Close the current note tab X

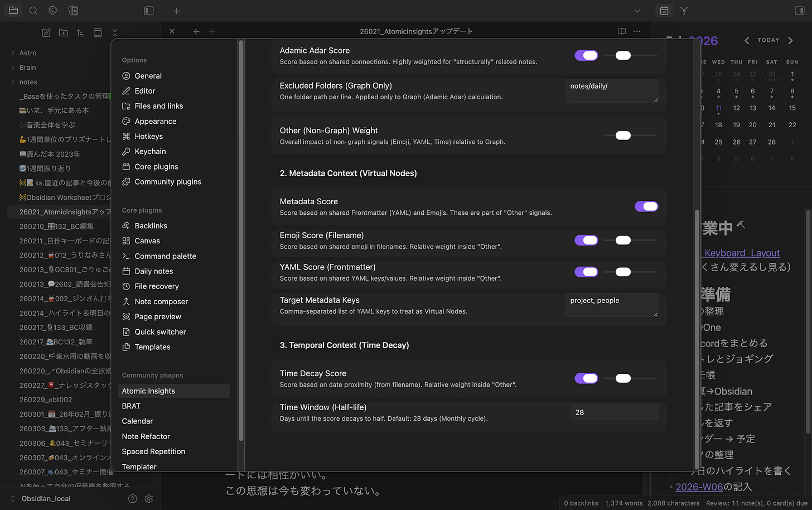(172, 31)
